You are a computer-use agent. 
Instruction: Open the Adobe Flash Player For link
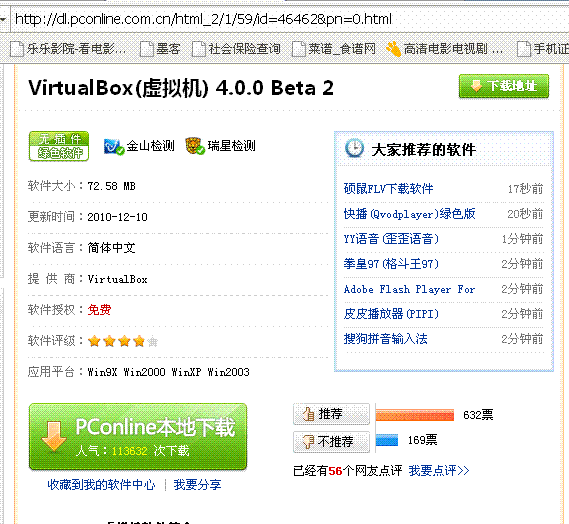tap(409, 289)
